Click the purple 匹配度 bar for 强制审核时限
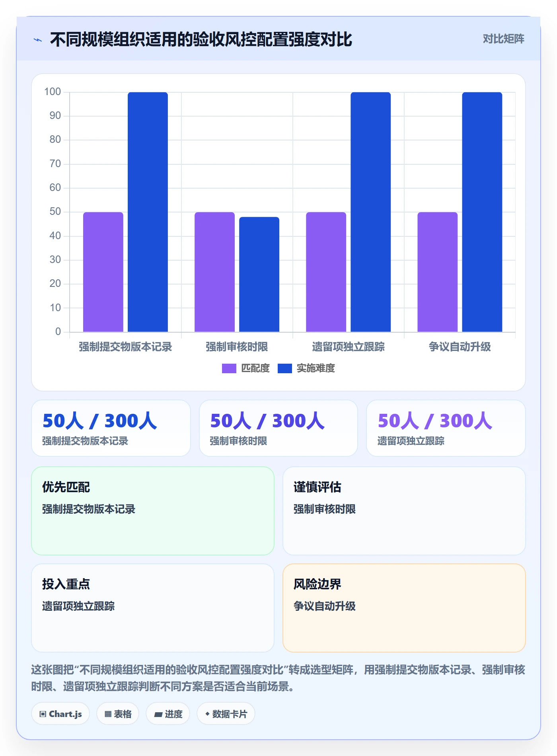The height and width of the screenshot is (756, 557). point(214,272)
